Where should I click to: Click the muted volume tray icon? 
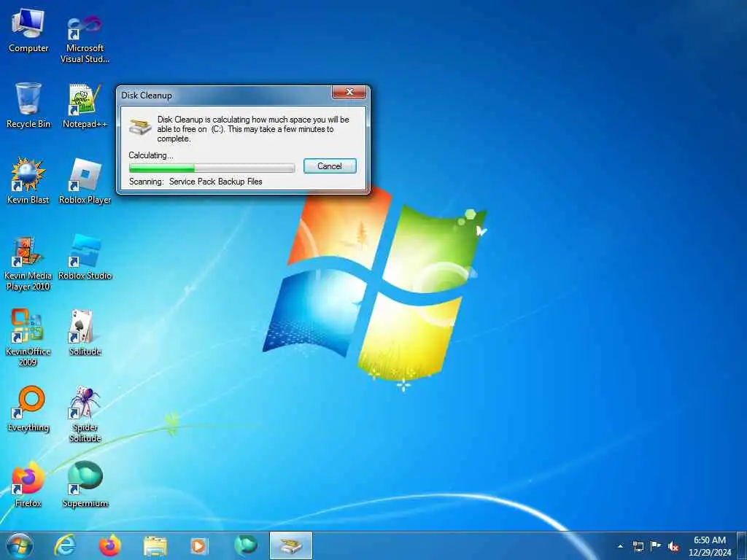[673, 547]
